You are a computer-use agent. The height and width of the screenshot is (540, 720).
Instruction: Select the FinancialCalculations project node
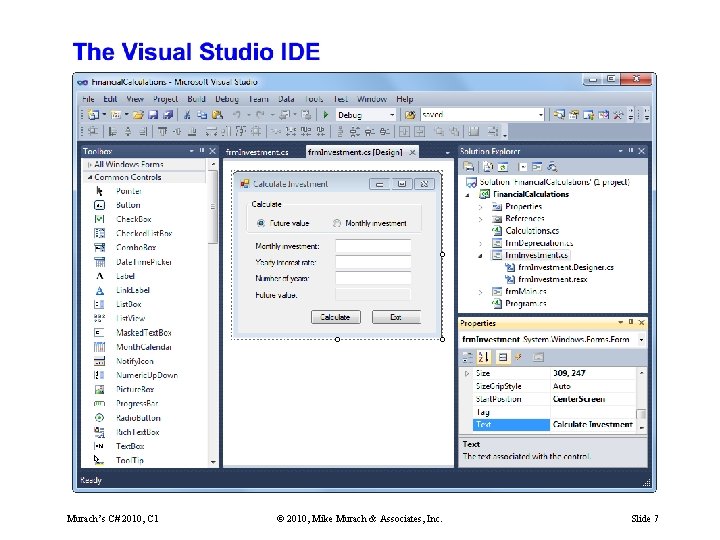click(x=531, y=195)
